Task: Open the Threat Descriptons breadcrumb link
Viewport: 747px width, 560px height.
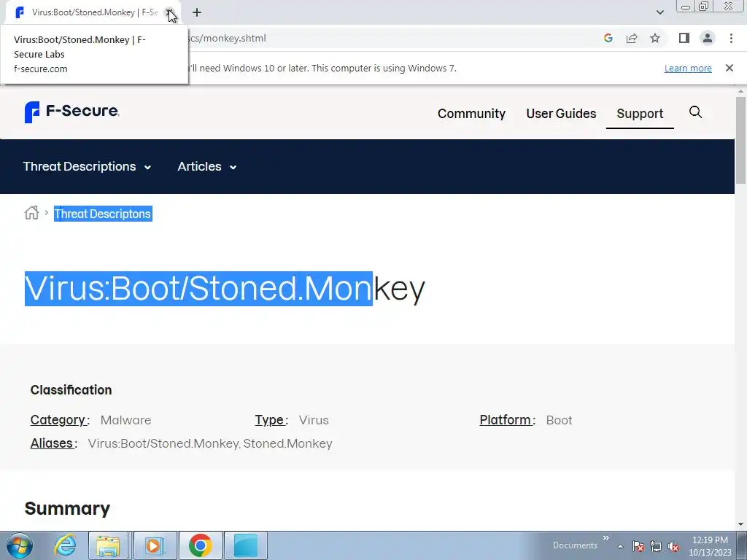Action: tap(103, 214)
